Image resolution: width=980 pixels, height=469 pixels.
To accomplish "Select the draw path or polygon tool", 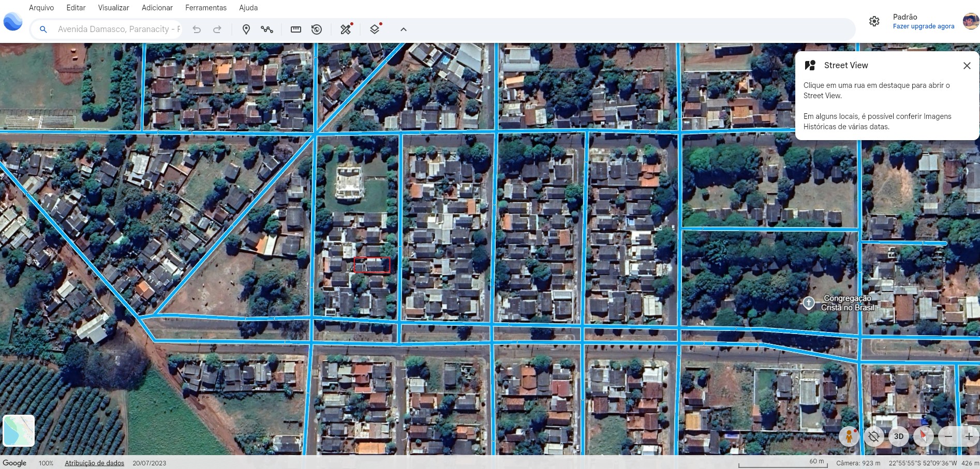I will [267, 29].
